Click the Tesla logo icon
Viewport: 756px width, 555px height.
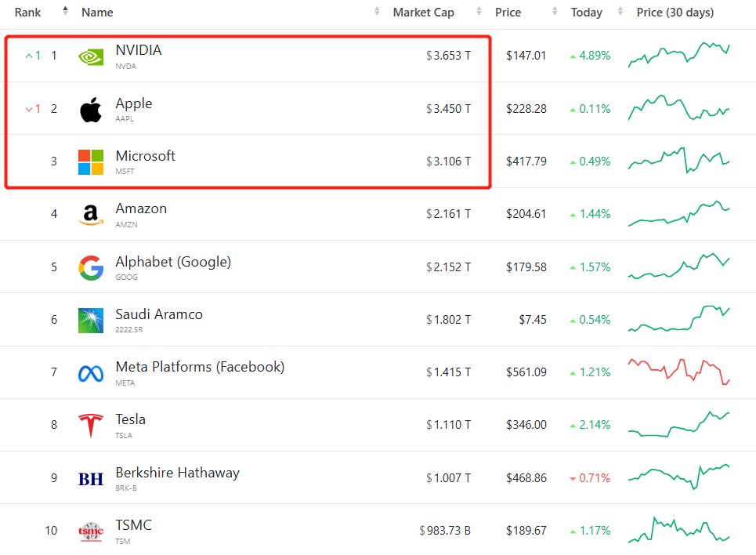point(91,426)
